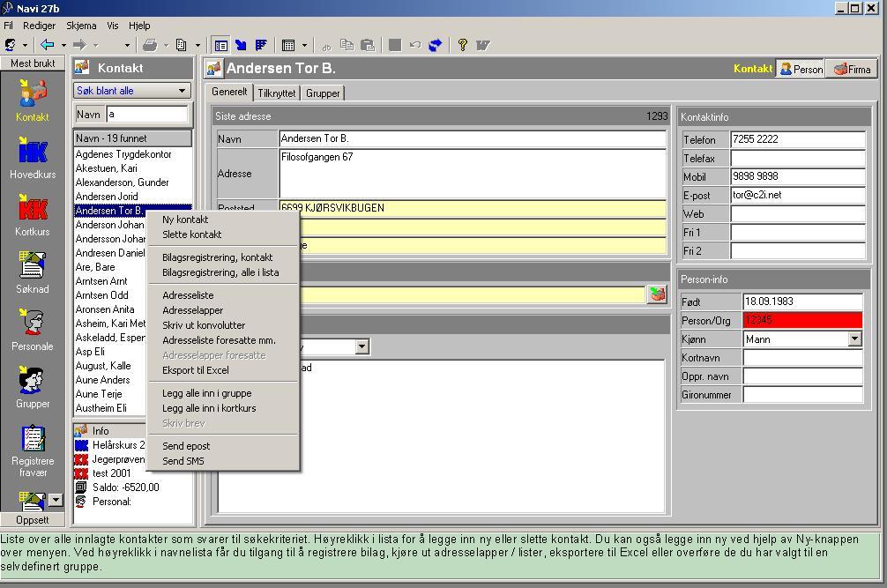Click the grey W toolbar icon
The width and height of the screenshot is (887, 588).
click(482, 45)
